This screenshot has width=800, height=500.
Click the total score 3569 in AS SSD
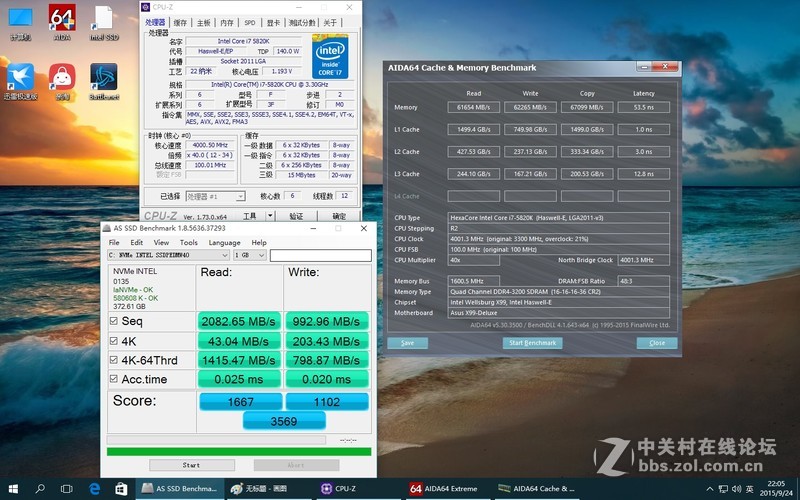tap(284, 421)
